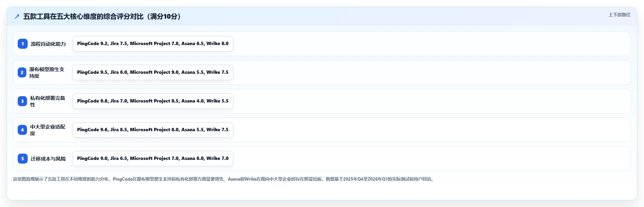Click the score box starting PingCode 9.2
Image resolution: width=644 pixels, height=207 pixels.
point(153,44)
